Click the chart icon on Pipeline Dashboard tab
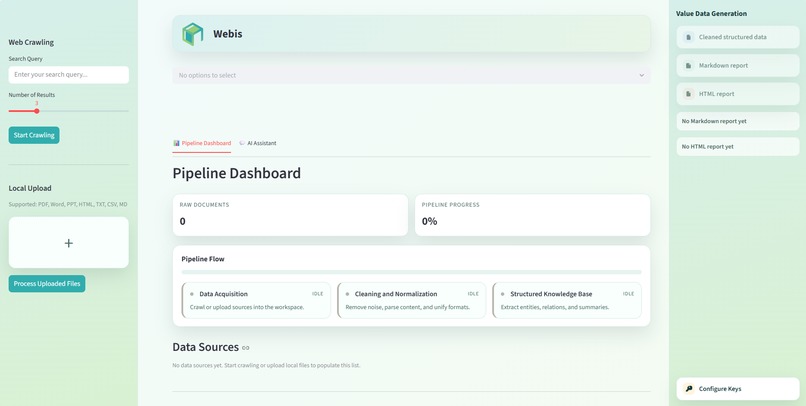This screenshot has height=406, width=806. (176, 143)
